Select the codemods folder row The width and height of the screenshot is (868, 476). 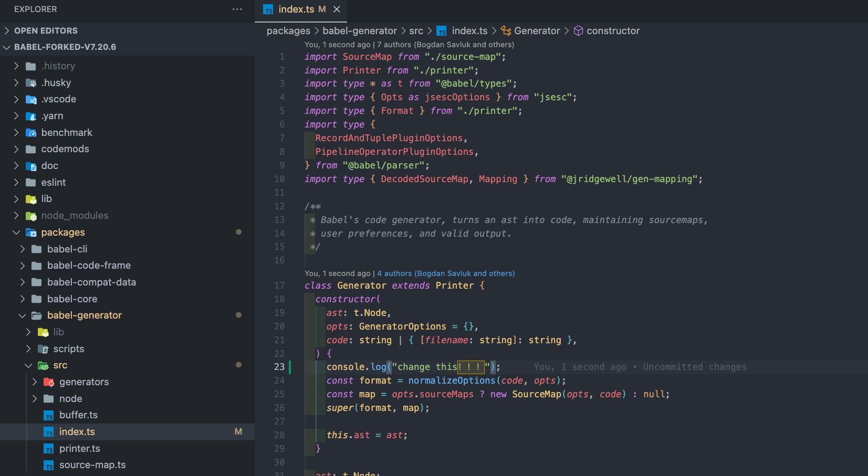coord(127,149)
